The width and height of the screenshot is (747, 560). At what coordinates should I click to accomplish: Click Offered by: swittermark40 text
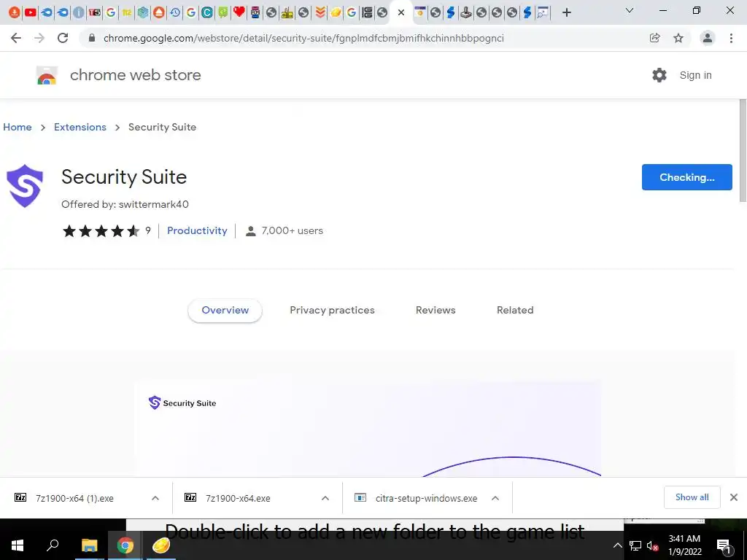click(125, 204)
